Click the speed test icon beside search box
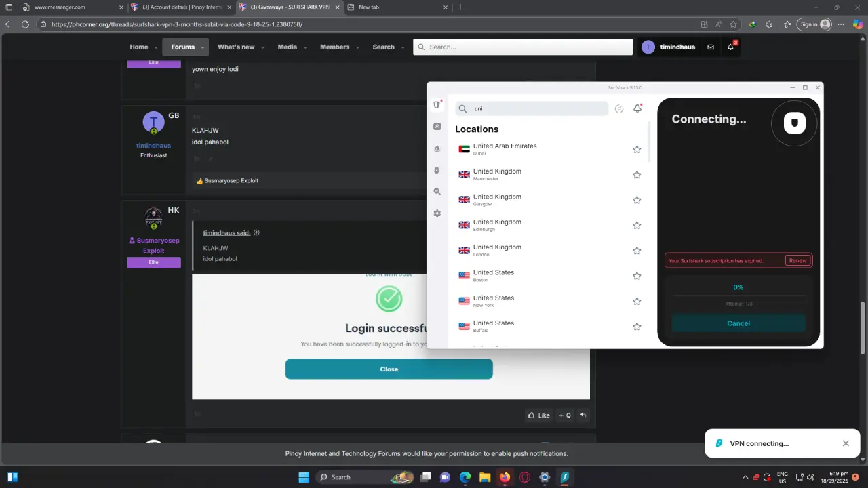This screenshot has height=488, width=868. (x=619, y=108)
